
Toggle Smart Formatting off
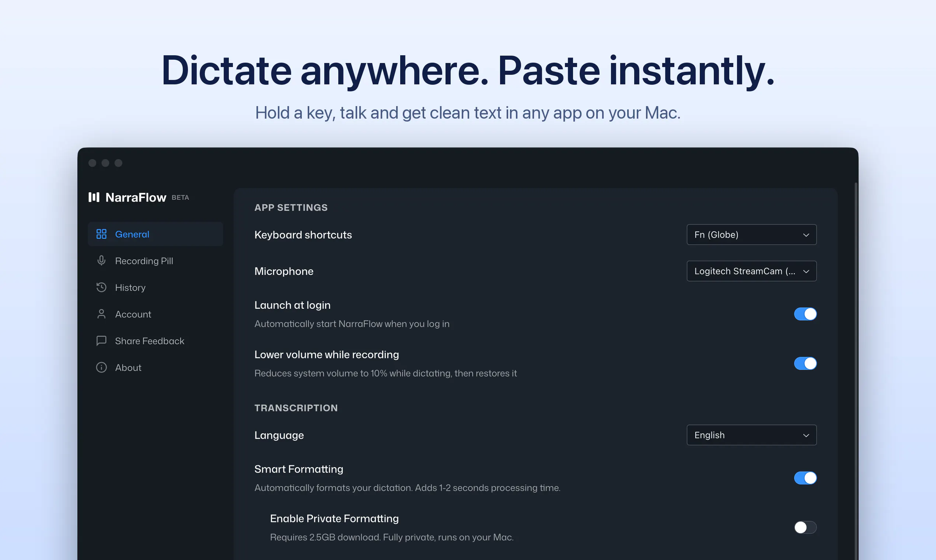[805, 478]
